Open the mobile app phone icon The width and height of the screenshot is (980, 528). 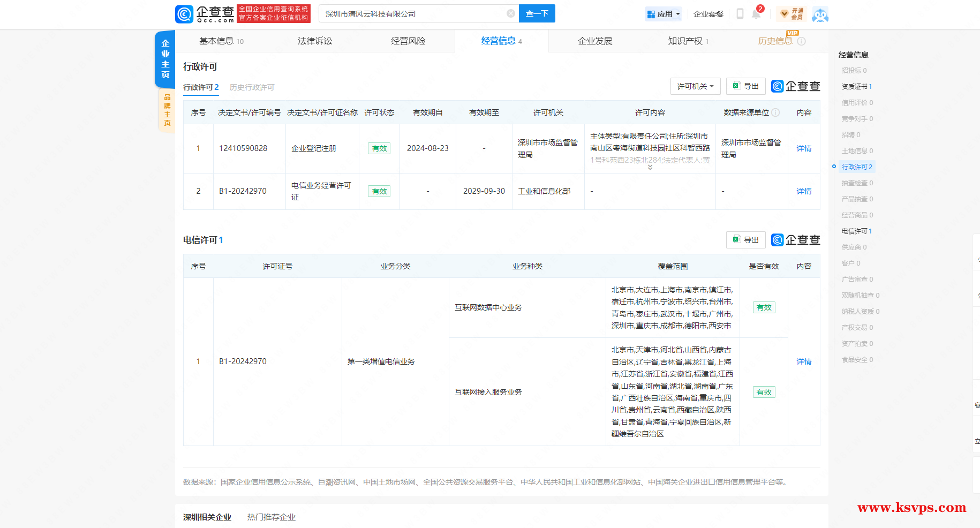tap(740, 14)
